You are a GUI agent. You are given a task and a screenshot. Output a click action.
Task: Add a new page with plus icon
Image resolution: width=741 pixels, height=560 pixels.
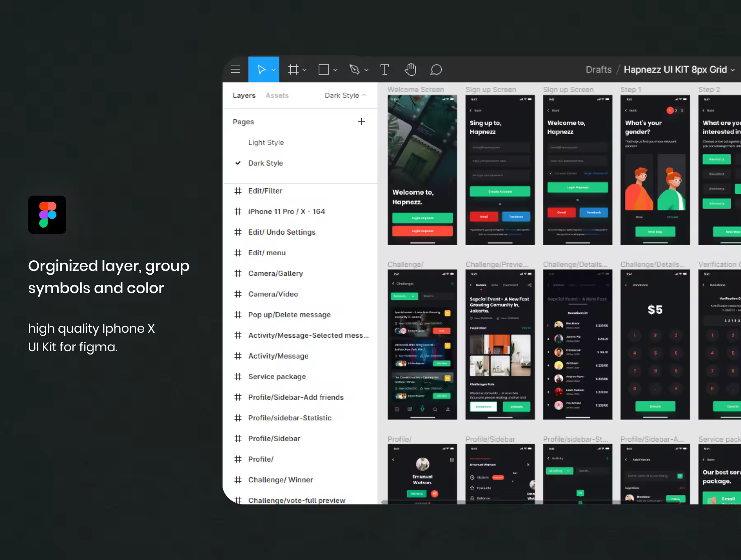point(361,121)
